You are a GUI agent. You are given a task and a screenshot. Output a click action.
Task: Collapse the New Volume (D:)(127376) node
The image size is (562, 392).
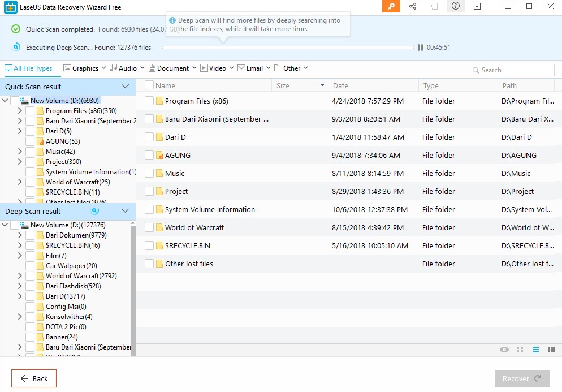[5, 225]
